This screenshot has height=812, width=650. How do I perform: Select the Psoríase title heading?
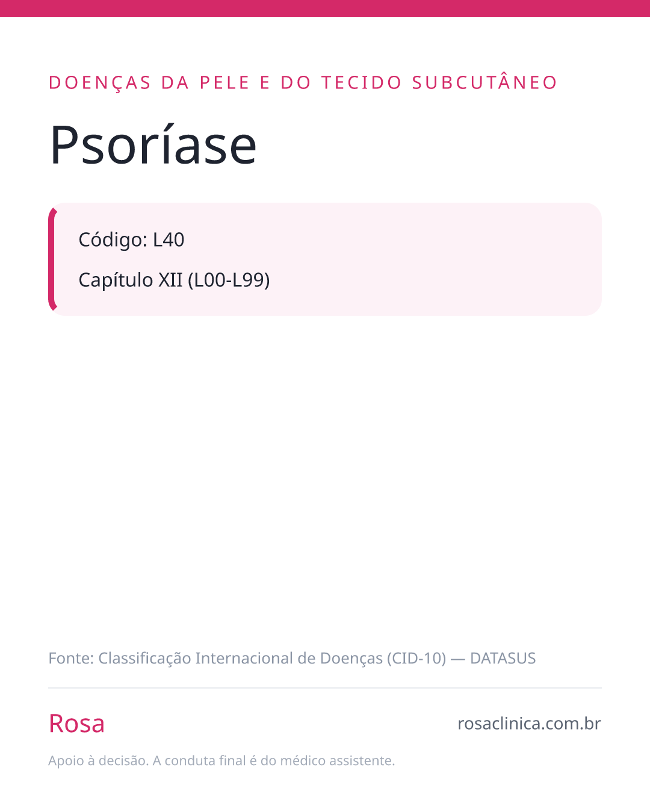tap(153, 146)
